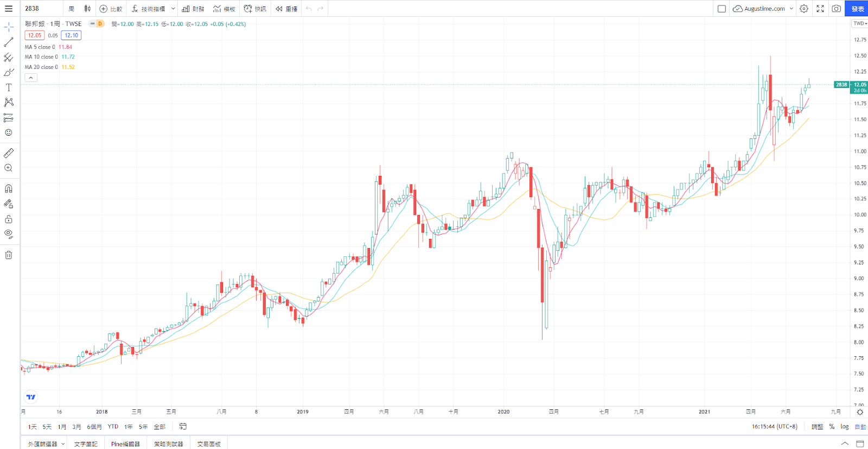Click the trash remove drawings icon
The width and height of the screenshot is (868, 449).
click(9, 255)
